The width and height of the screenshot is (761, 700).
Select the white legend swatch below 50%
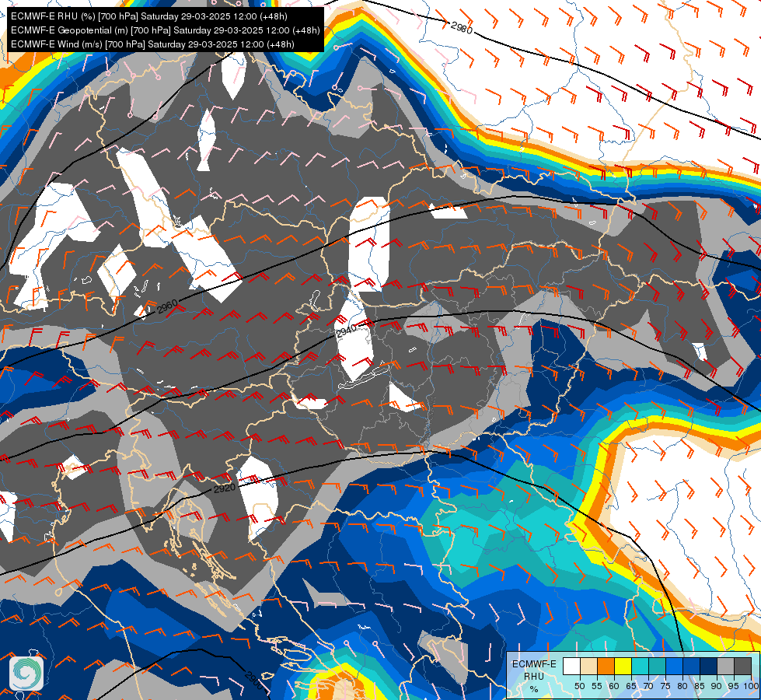coord(571,666)
